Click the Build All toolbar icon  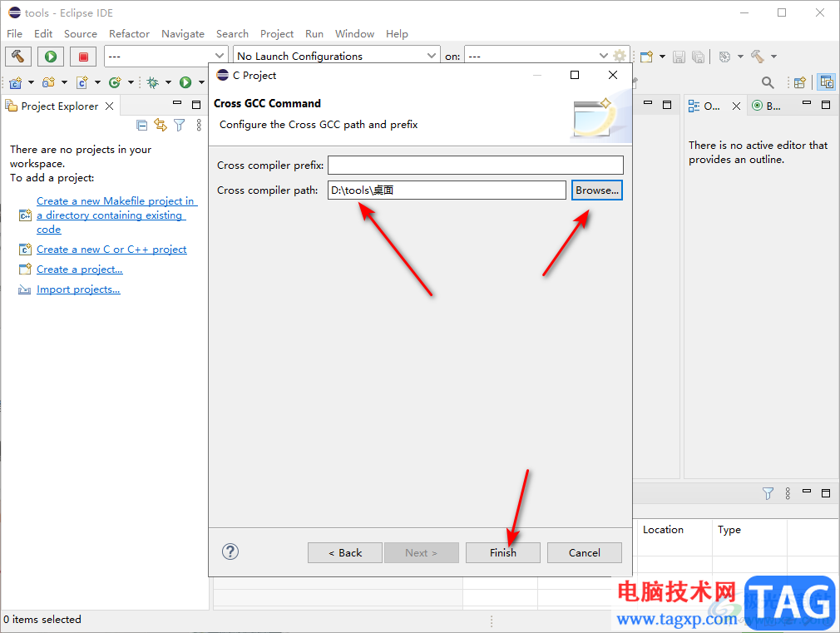(x=725, y=57)
